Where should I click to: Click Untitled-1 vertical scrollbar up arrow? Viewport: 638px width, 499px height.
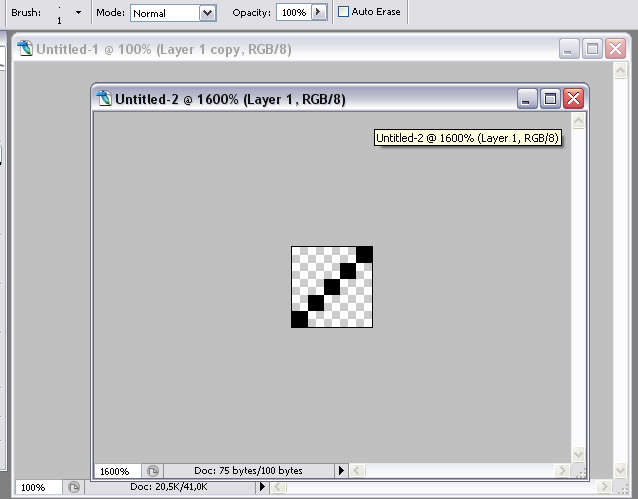coord(620,71)
